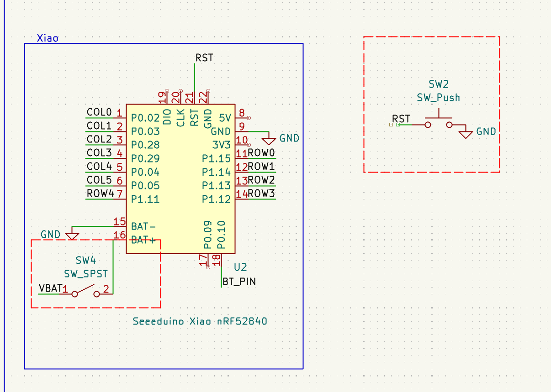Select the ROW3 net label
Image resolution: width=551 pixels, height=392 pixels.
point(261,193)
